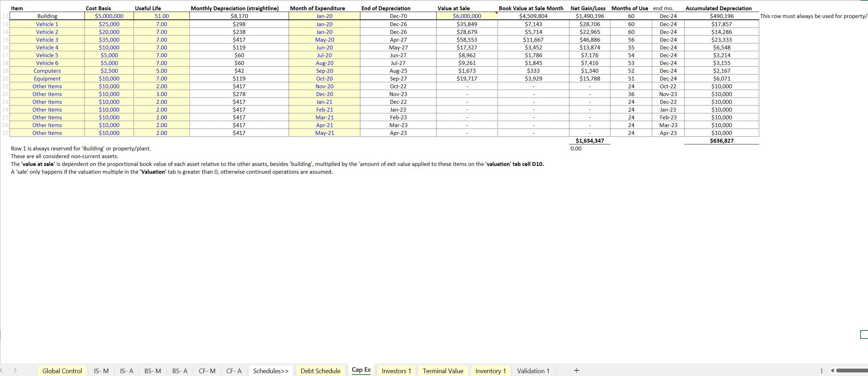Click Equipment accumulated depreciation $6,071
This screenshot has width=868, height=376.
point(721,79)
